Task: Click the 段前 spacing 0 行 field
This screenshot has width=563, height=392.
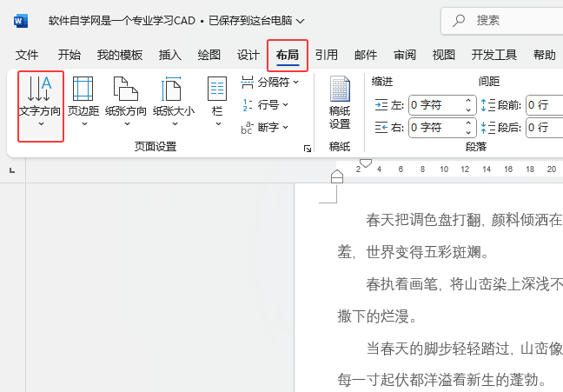Action: [545, 105]
